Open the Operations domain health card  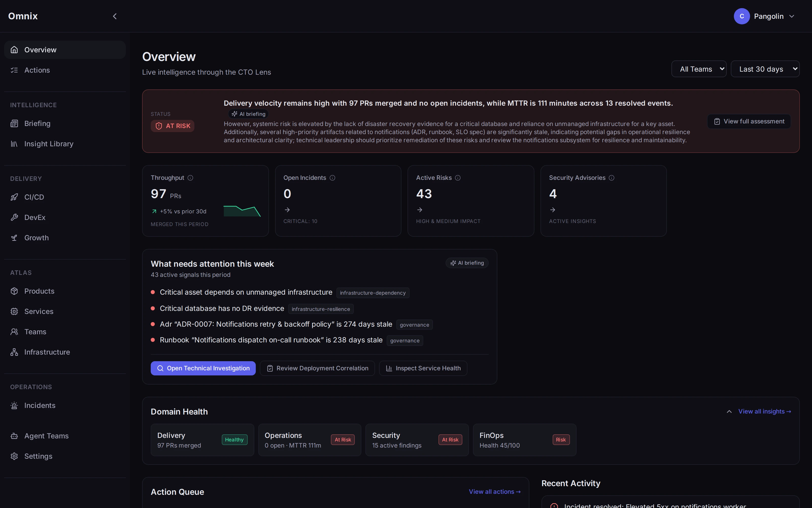310,440
